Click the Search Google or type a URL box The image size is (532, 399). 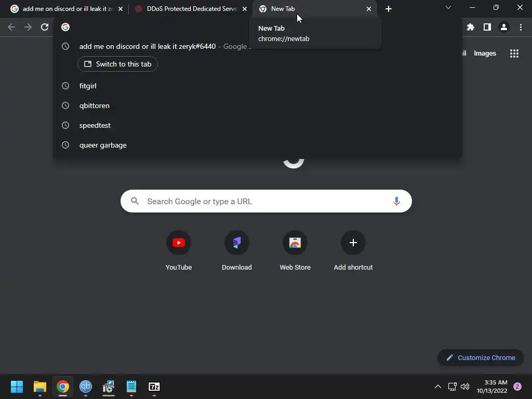tap(266, 201)
